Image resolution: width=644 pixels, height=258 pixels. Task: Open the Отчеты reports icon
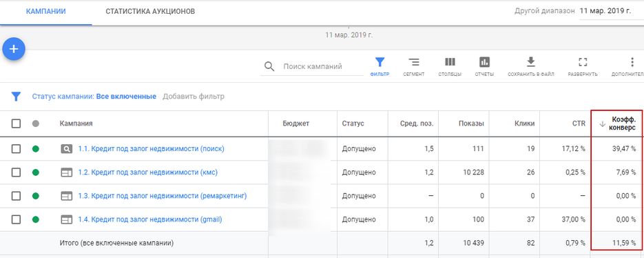pos(484,62)
